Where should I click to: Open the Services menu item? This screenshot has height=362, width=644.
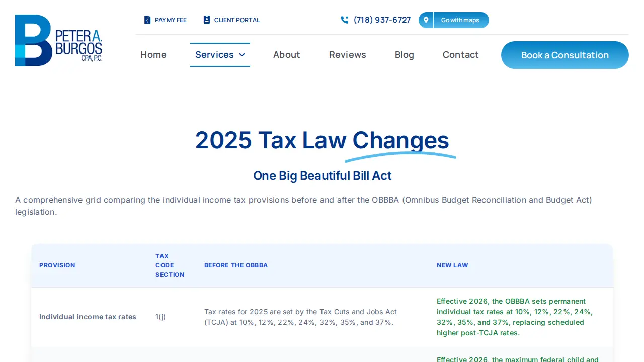click(220, 55)
